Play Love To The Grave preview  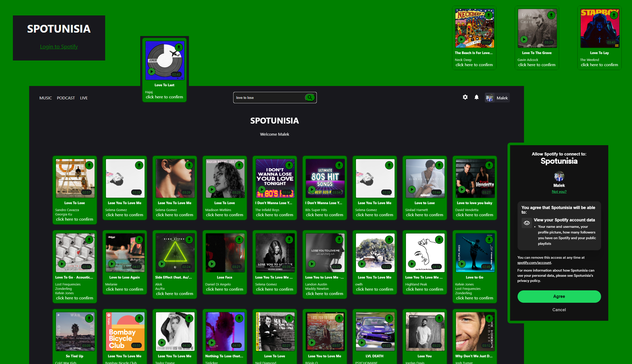tap(524, 39)
